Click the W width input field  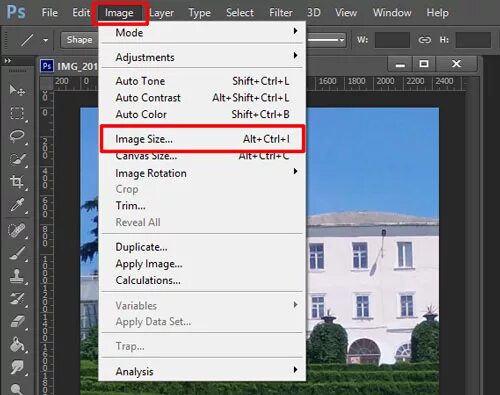[392, 40]
